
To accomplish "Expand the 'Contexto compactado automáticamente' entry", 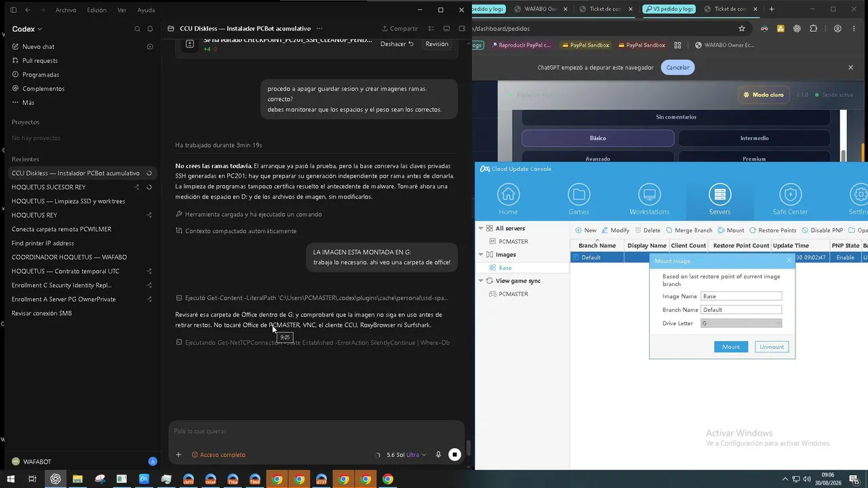I will tap(236, 231).
